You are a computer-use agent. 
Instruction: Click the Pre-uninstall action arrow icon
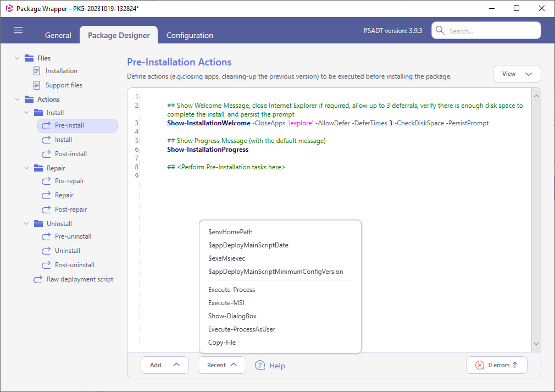coord(46,236)
